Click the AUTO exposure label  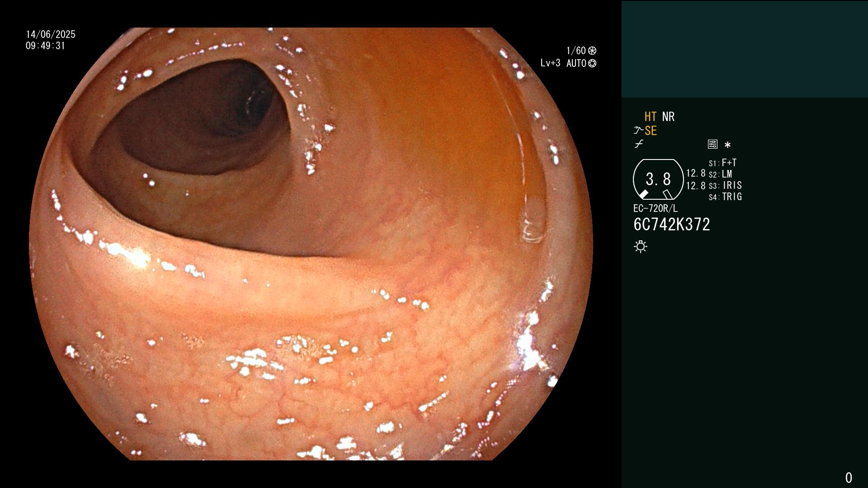(x=576, y=63)
